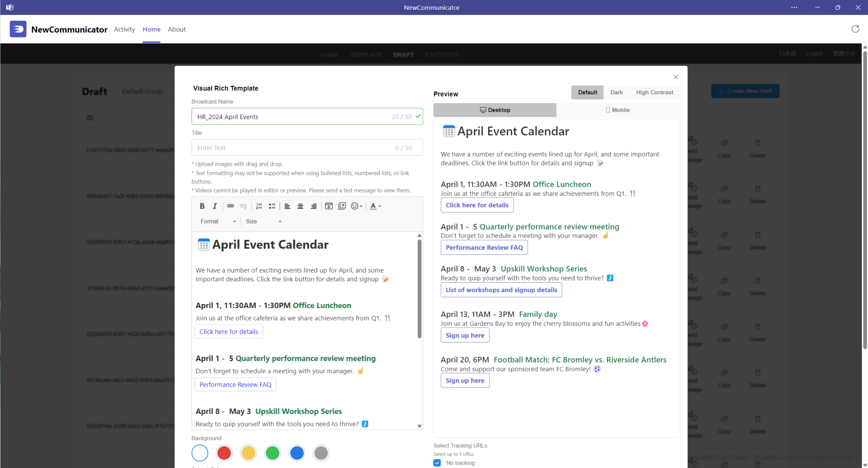Insert a video into message
This screenshot has width=868, height=468.
[x=329, y=206]
